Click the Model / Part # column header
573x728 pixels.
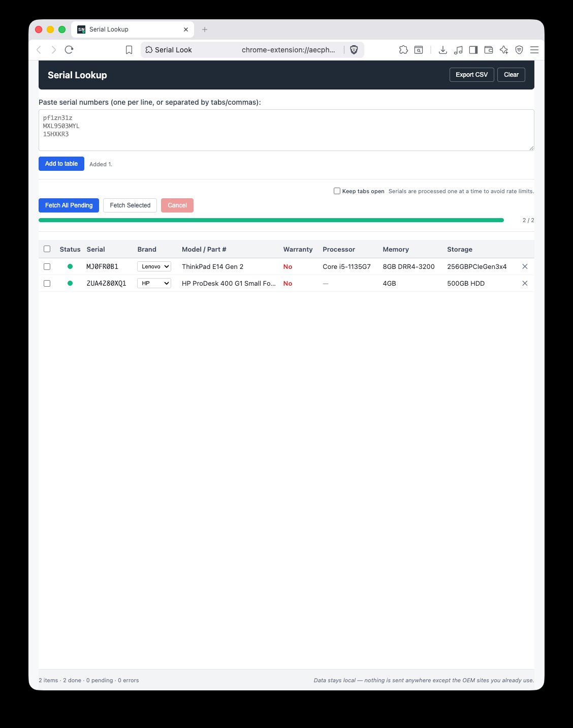click(204, 249)
